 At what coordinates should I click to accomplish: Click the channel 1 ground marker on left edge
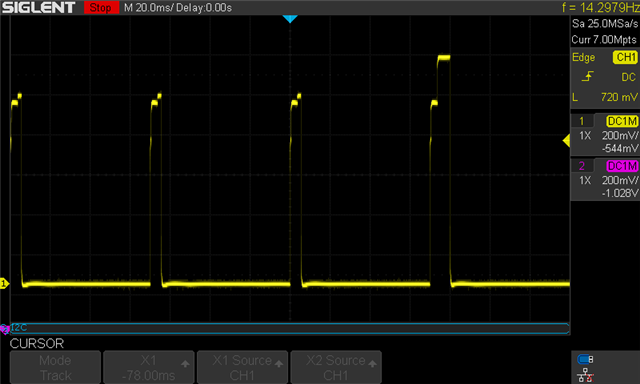click(4, 283)
